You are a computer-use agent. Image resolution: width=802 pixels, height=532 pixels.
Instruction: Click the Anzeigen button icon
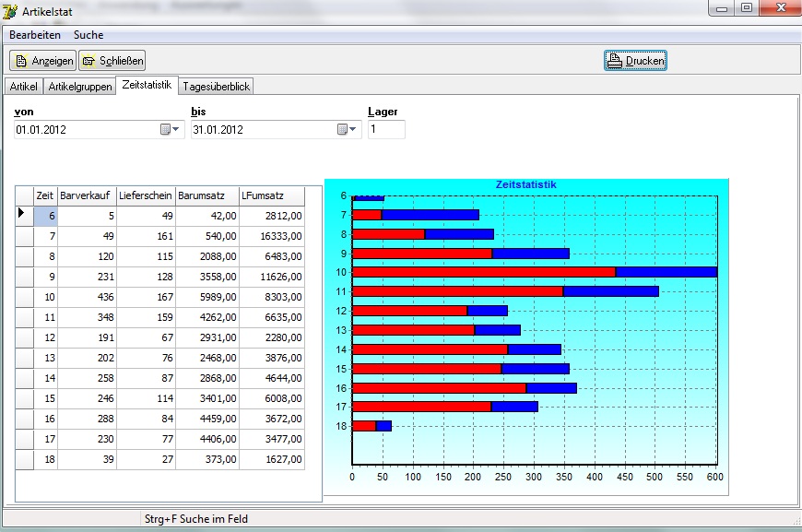[21, 61]
